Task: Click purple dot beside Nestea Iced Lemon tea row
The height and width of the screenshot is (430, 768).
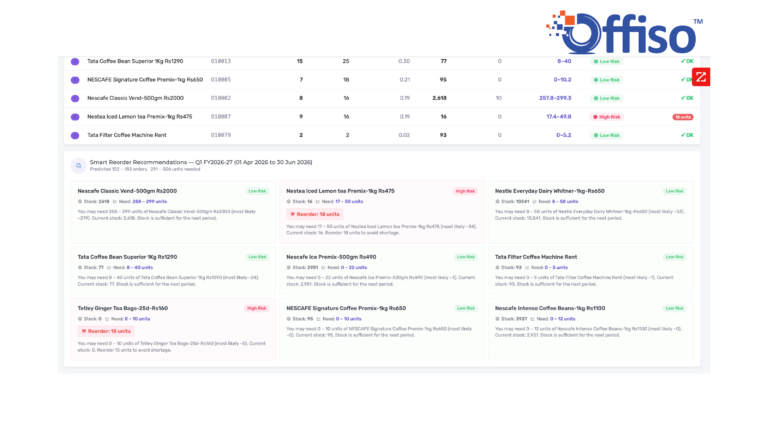Action: tap(75, 116)
